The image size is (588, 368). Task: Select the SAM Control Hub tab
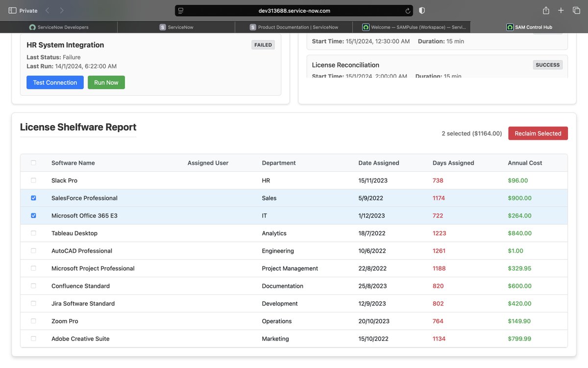[529, 27]
